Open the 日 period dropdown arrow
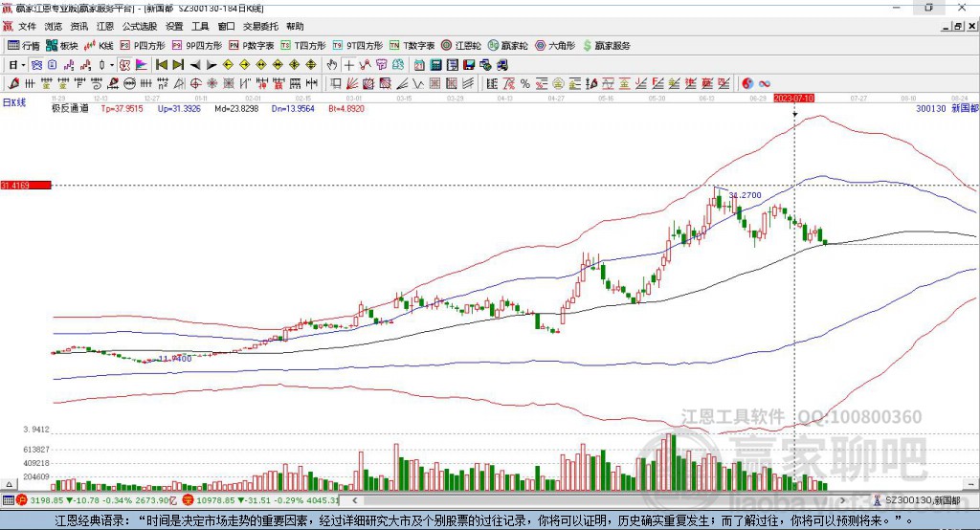Screen dimensions: 980x530 click(22, 65)
